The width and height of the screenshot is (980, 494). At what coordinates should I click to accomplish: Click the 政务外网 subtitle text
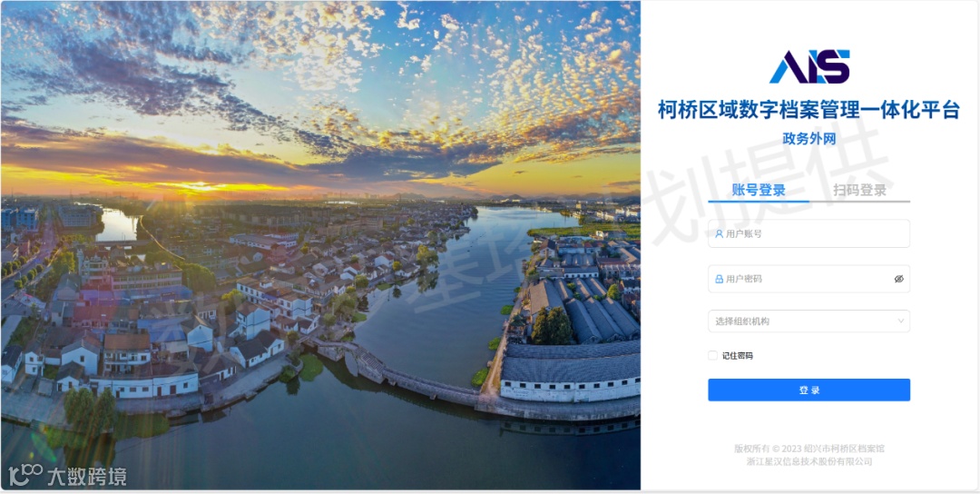pos(809,139)
